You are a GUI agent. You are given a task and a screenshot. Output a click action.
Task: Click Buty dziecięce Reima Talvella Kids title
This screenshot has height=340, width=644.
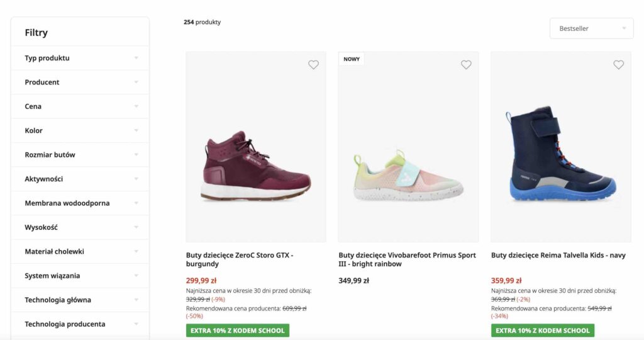[558, 256]
